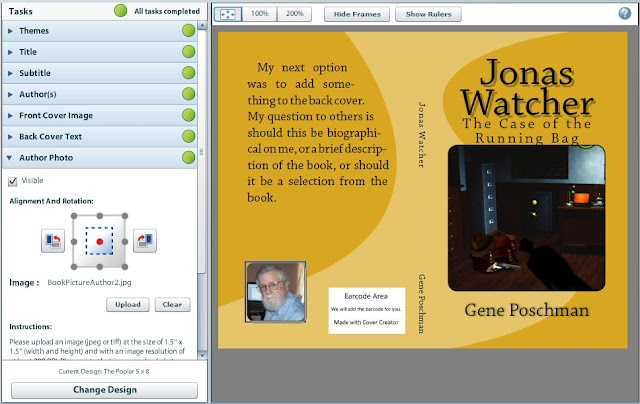This screenshot has height=404, width=640.
Task: Select bottom-right alignment handle
Action: coord(125,267)
